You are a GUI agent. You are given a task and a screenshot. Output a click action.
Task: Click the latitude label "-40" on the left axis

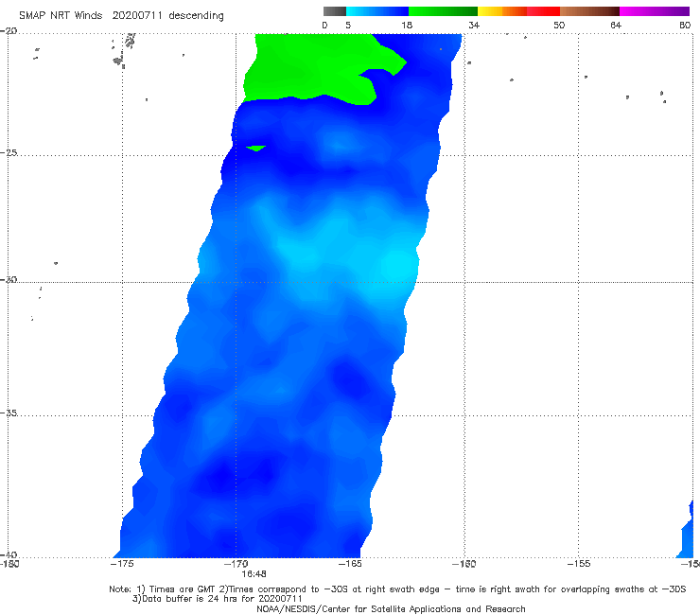pos(9,554)
